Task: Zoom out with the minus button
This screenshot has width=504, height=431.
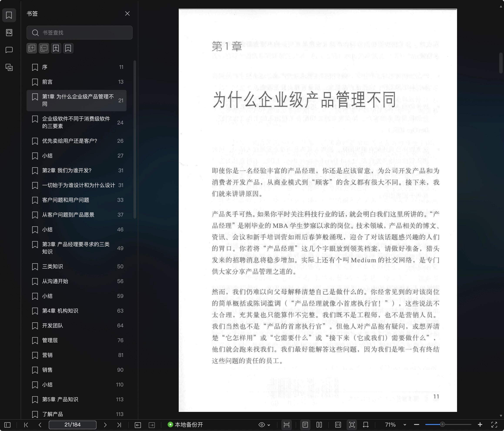Action: click(x=416, y=425)
